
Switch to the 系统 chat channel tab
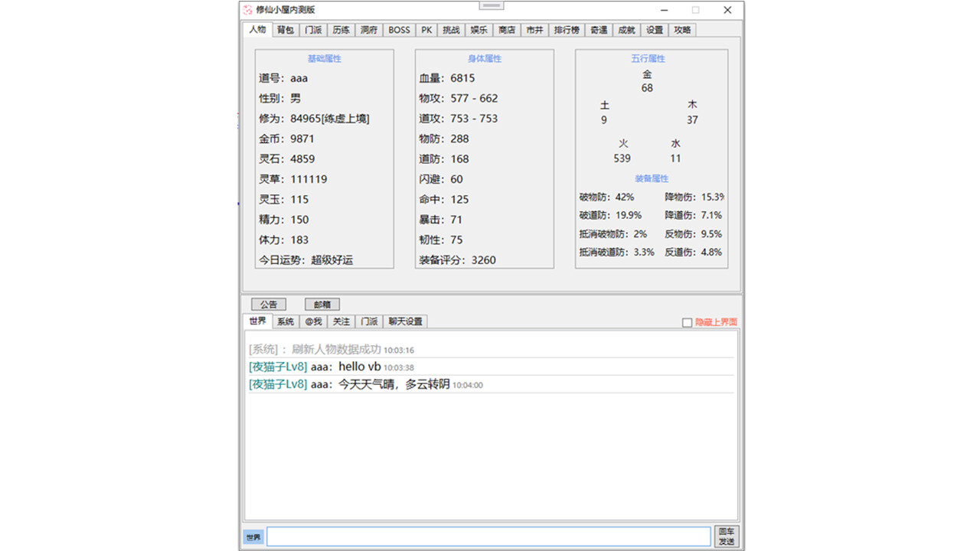(284, 321)
